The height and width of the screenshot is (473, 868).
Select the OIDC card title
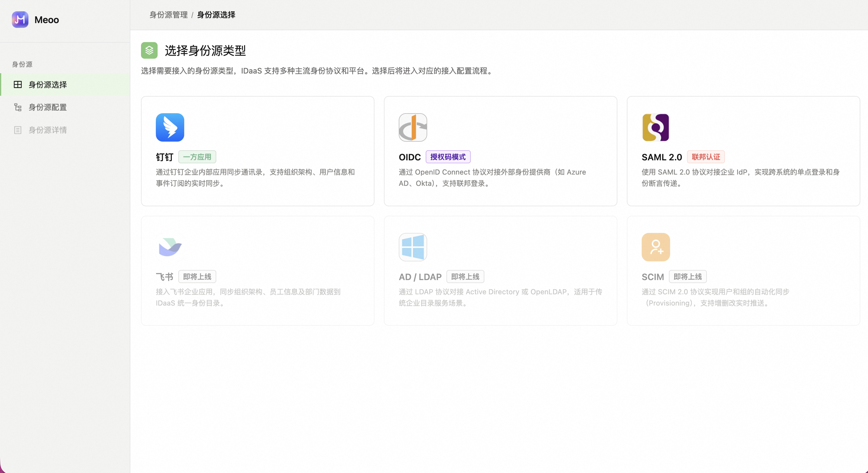pyautogui.click(x=410, y=157)
